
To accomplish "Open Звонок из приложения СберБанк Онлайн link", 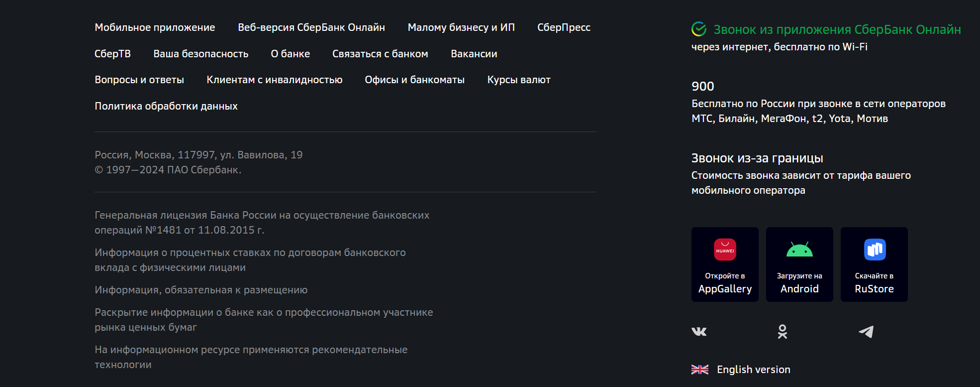I will [x=837, y=30].
